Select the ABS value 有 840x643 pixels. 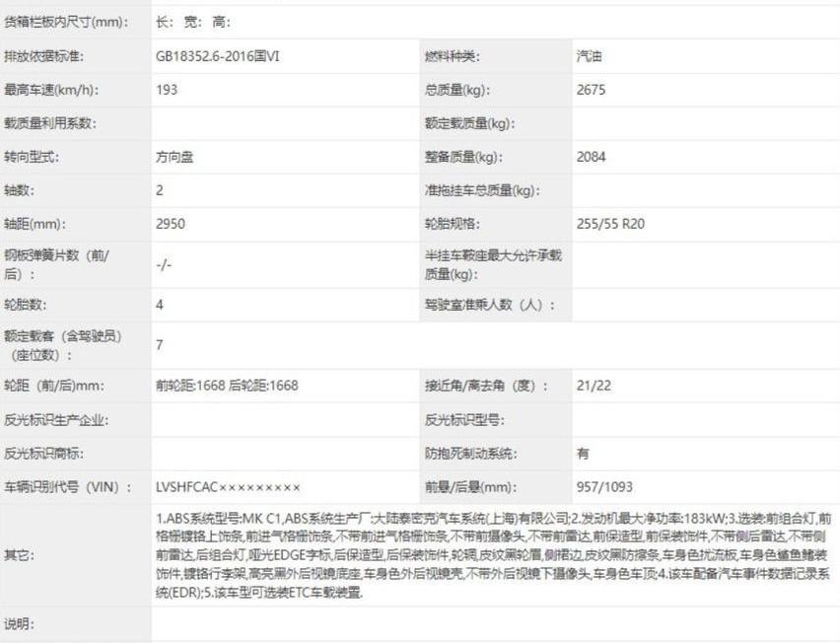[583, 454]
